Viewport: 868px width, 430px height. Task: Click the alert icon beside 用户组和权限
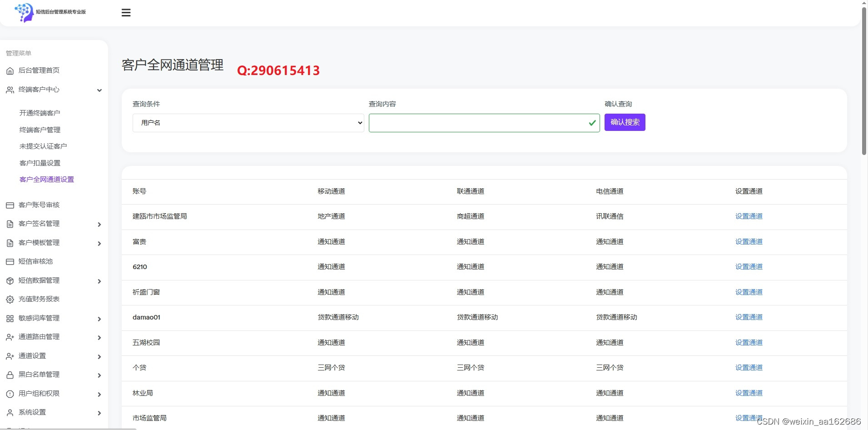[10, 394]
